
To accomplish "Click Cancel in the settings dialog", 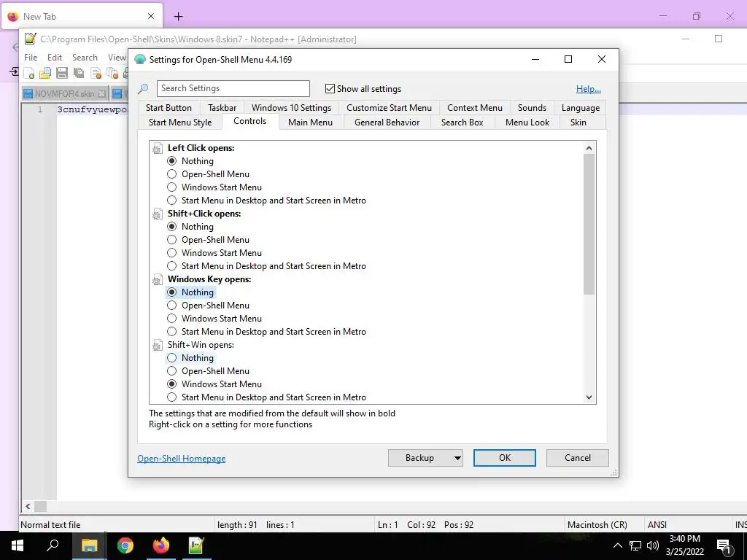I will coord(578,458).
